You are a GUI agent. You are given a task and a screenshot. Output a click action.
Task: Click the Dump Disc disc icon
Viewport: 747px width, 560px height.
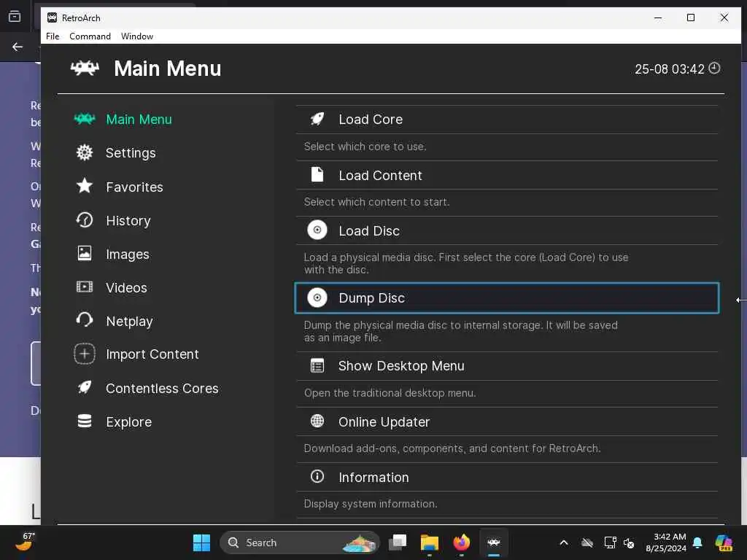(x=317, y=297)
